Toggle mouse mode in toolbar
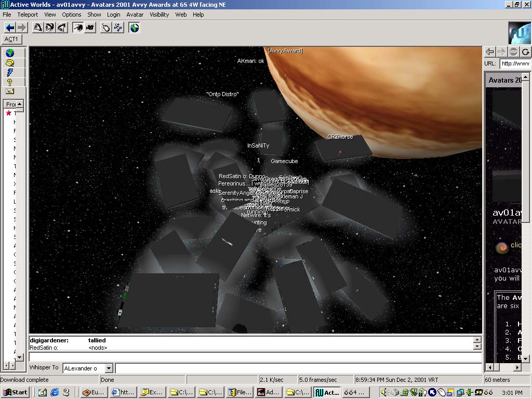532x399 pixels. (x=106, y=28)
